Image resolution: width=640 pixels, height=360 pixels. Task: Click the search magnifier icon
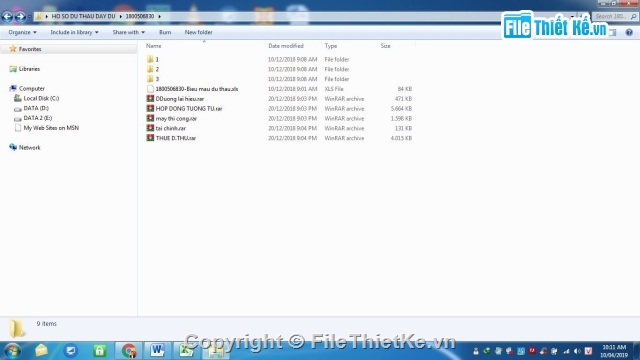(x=633, y=16)
